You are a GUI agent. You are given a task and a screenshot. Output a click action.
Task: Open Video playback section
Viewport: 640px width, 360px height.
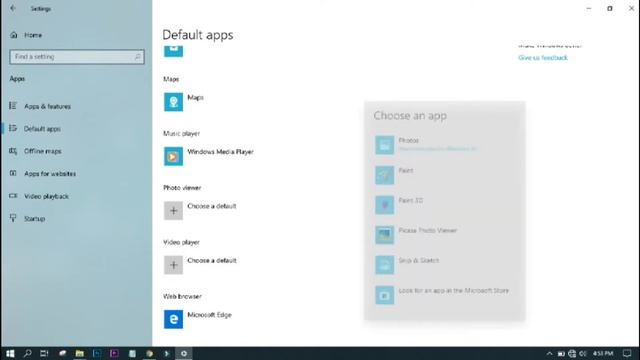click(x=39, y=196)
